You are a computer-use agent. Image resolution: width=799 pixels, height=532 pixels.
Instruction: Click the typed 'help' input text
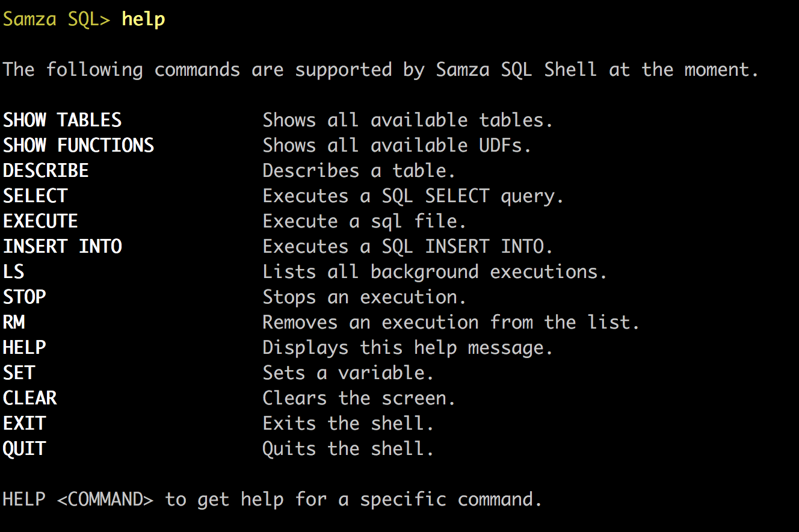tap(143, 19)
